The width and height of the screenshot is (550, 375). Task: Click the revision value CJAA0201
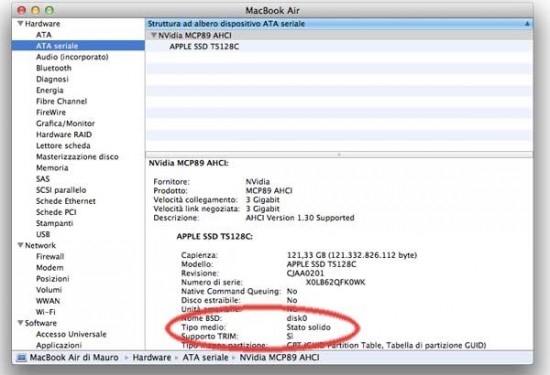click(306, 273)
